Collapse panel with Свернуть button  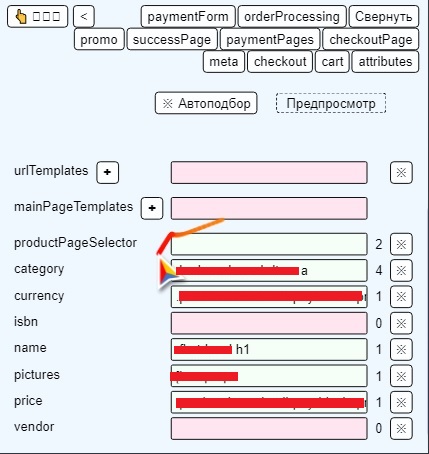[x=384, y=16]
